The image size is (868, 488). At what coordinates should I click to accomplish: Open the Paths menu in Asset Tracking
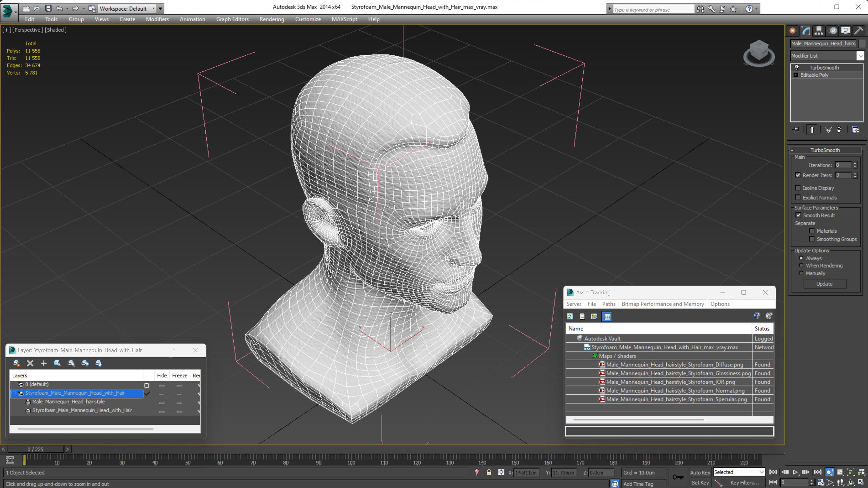coord(608,304)
